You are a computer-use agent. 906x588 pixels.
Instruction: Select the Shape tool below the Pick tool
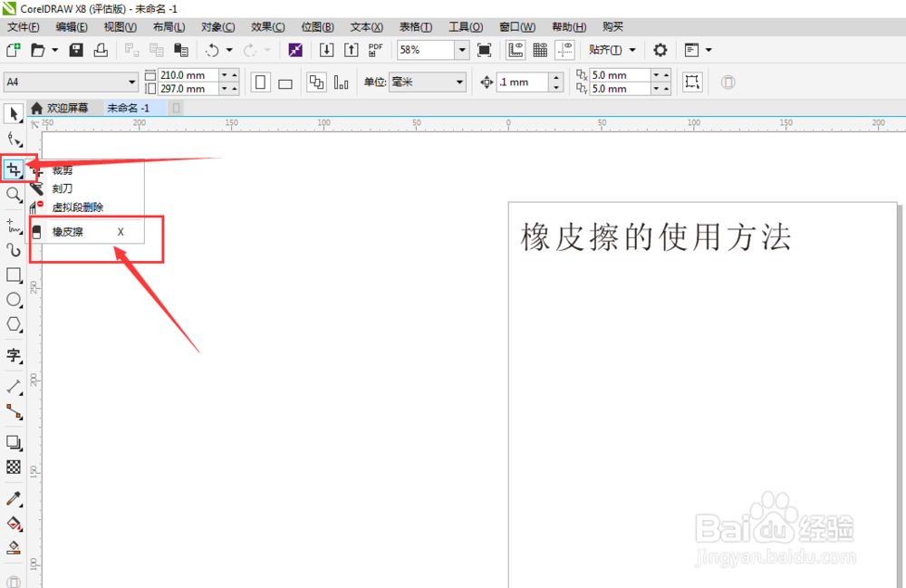14,140
